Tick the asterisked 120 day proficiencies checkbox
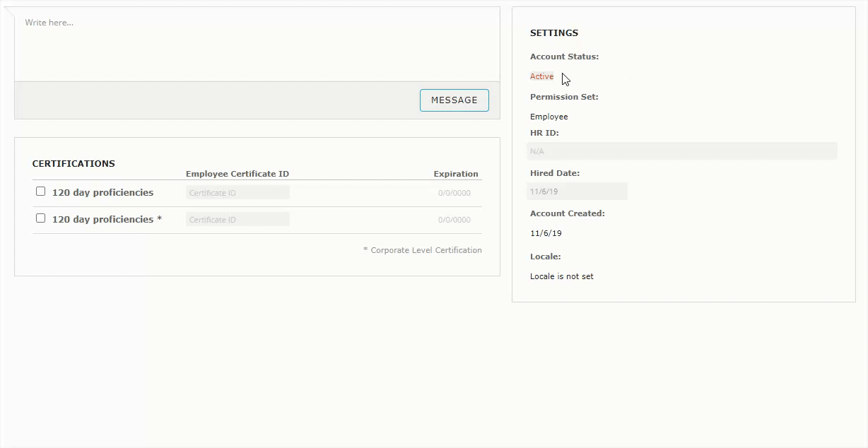Image resolution: width=868 pixels, height=448 pixels. (x=40, y=218)
